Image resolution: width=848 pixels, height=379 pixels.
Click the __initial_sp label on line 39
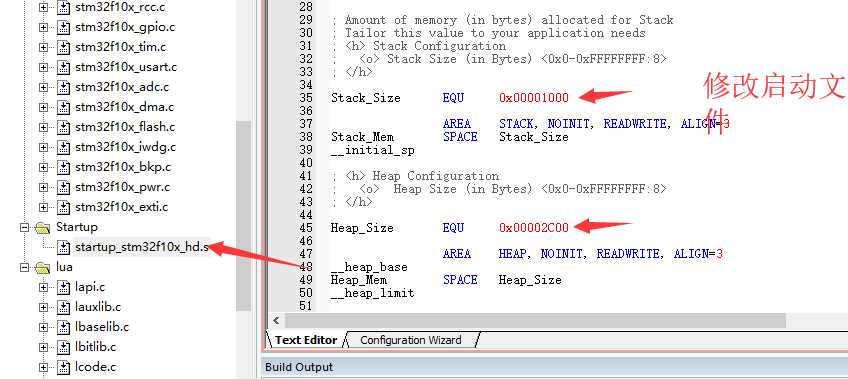tap(373, 150)
